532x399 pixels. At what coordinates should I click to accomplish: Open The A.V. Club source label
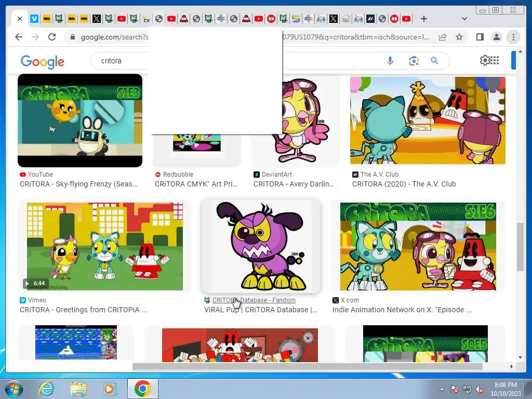[x=376, y=175]
